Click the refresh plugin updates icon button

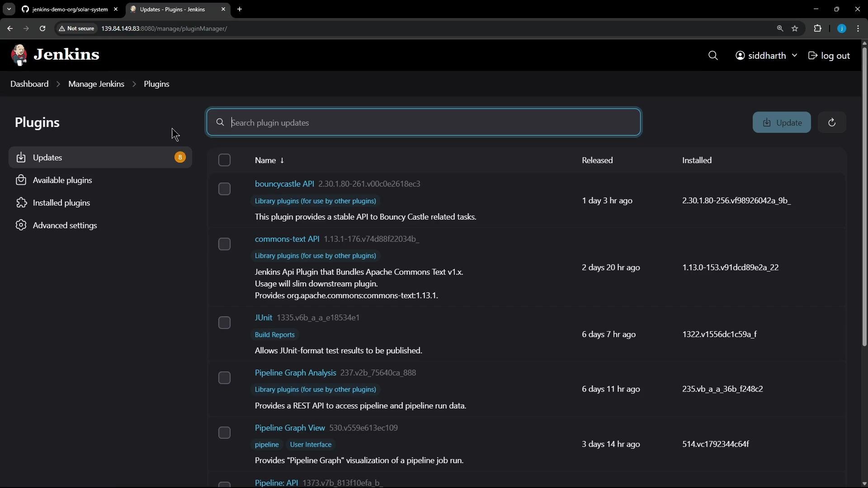coord(832,122)
